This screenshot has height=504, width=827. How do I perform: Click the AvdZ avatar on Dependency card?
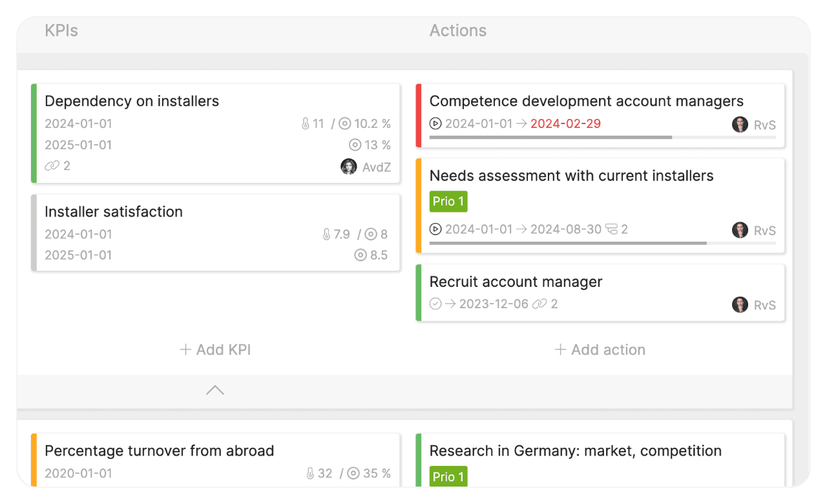[x=349, y=167]
